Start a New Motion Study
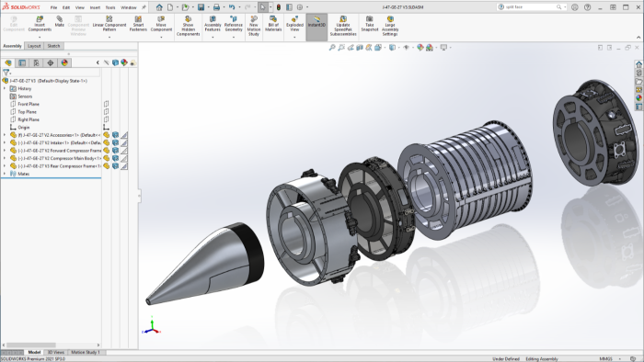The width and height of the screenshot is (644, 362). [254, 26]
